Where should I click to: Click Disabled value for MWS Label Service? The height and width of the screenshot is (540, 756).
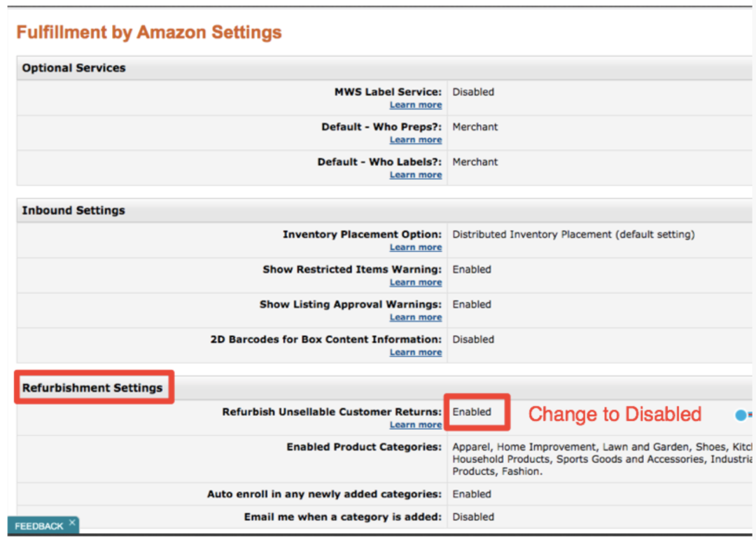pos(473,92)
